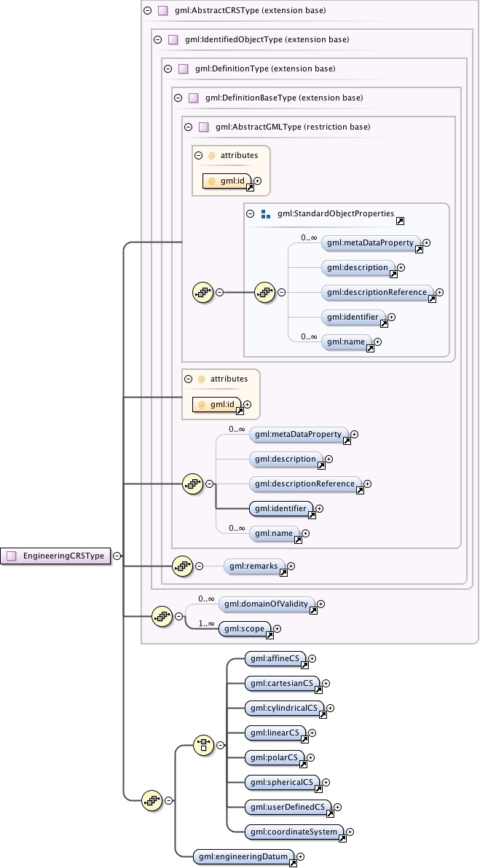Select the gml:id attribute in lower attributes box
The image size is (480, 868).
pos(217,405)
